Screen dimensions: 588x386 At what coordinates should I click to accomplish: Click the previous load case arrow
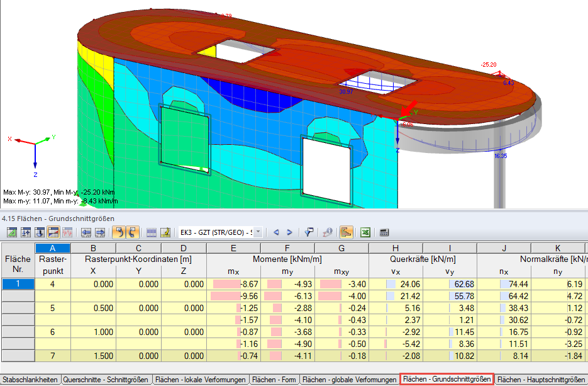pos(277,232)
